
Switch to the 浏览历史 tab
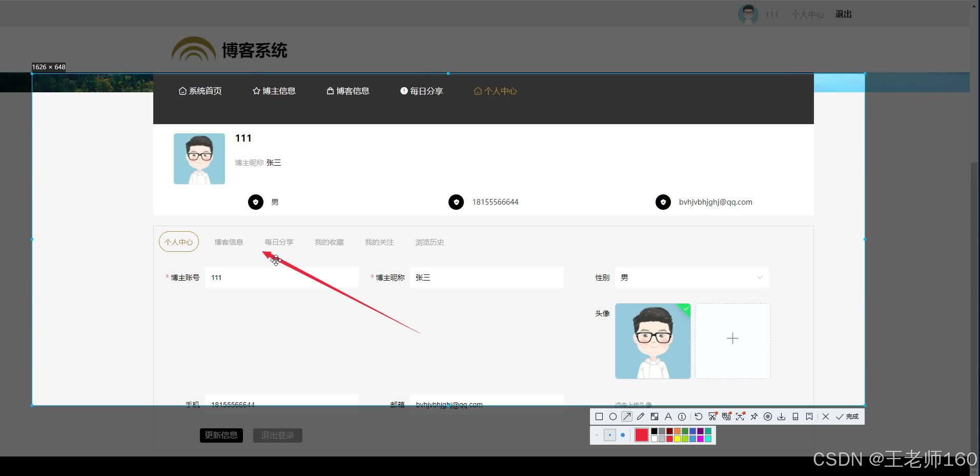(430, 242)
